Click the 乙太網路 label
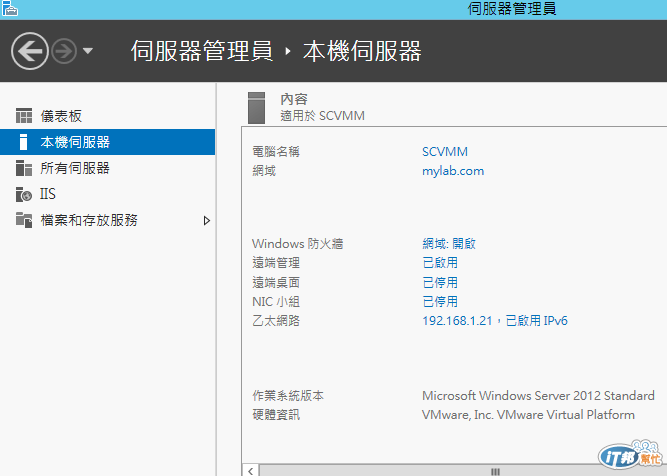This screenshot has width=667, height=476. (276, 321)
